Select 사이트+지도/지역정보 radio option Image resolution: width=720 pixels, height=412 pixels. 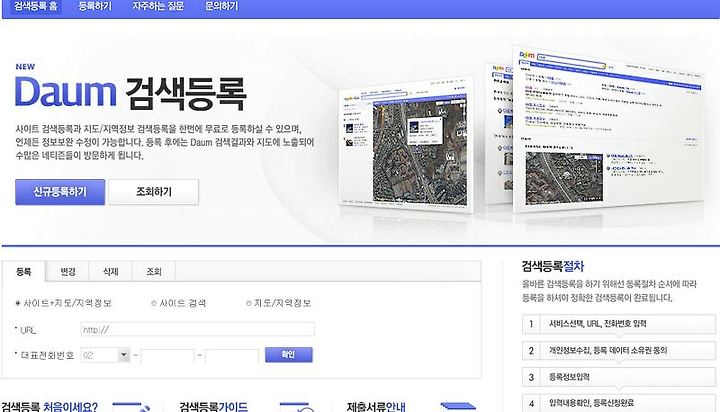(18, 303)
